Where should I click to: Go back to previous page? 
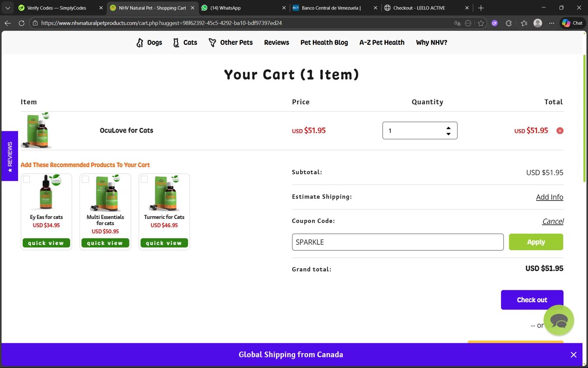click(7, 23)
